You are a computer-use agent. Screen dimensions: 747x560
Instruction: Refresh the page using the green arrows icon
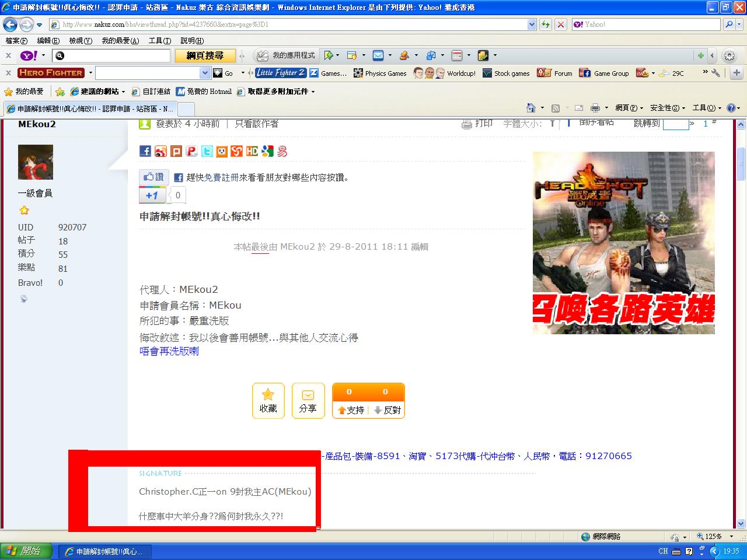pyautogui.click(x=546, y=24)
